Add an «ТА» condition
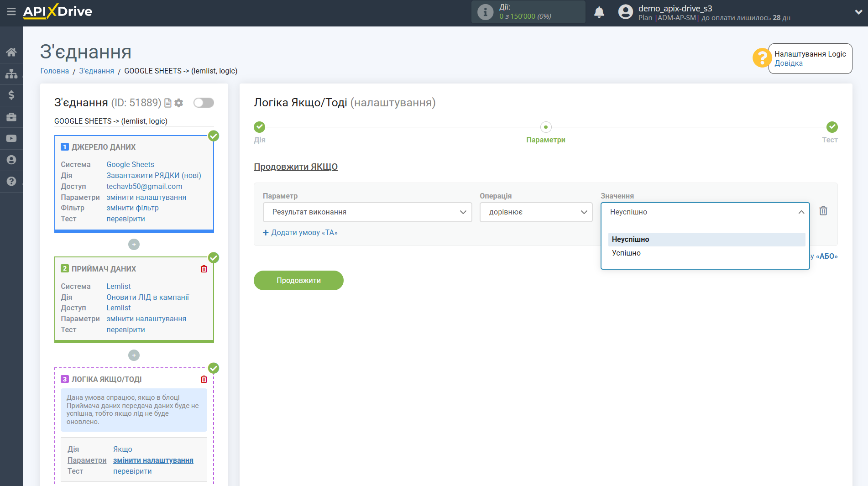Viewport: 868px width, 486px height. [300, 233]
